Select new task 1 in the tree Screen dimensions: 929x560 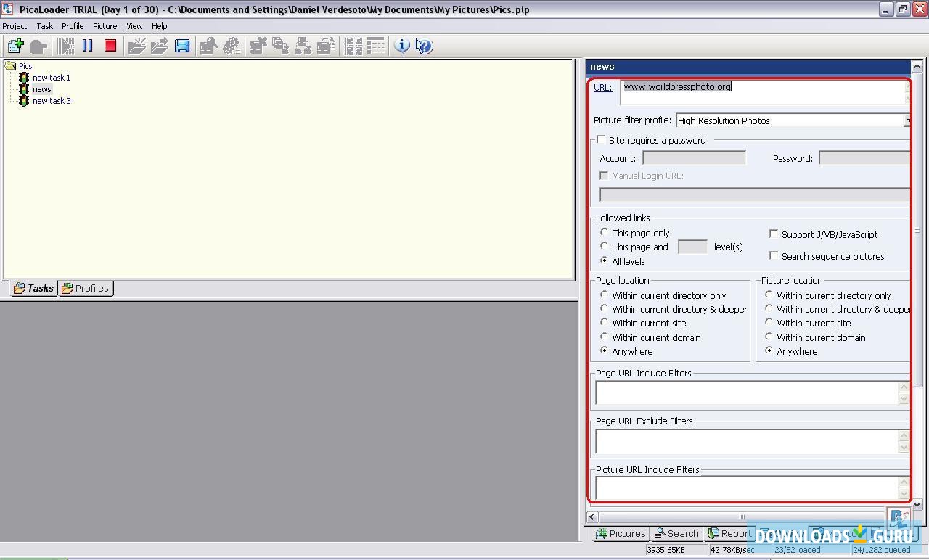tap(52, 78)
